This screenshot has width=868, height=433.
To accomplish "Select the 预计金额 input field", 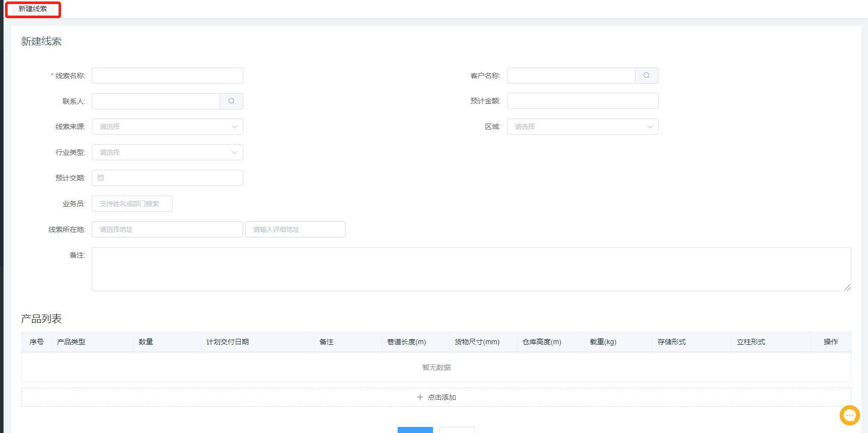I will (x=582, y=101).
